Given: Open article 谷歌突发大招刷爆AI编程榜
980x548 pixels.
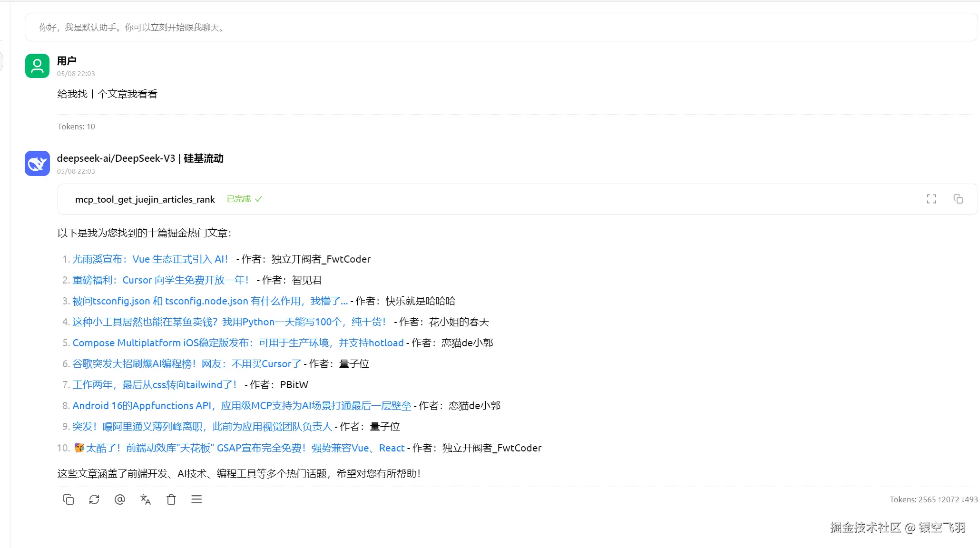Looking at the screenshot, I should click(x=187, y=364).
